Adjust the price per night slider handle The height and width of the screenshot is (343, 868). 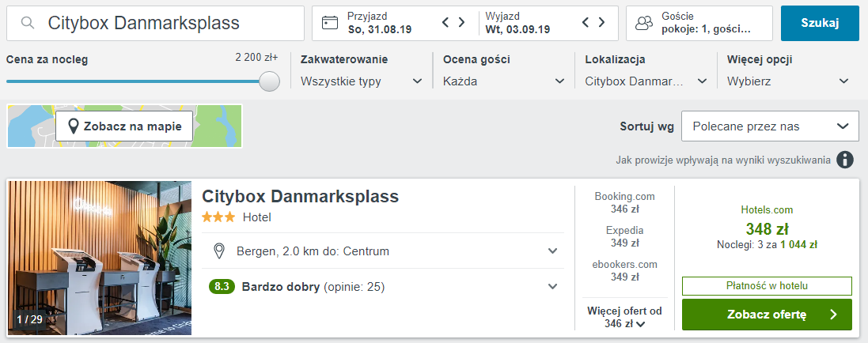(270, 81)
